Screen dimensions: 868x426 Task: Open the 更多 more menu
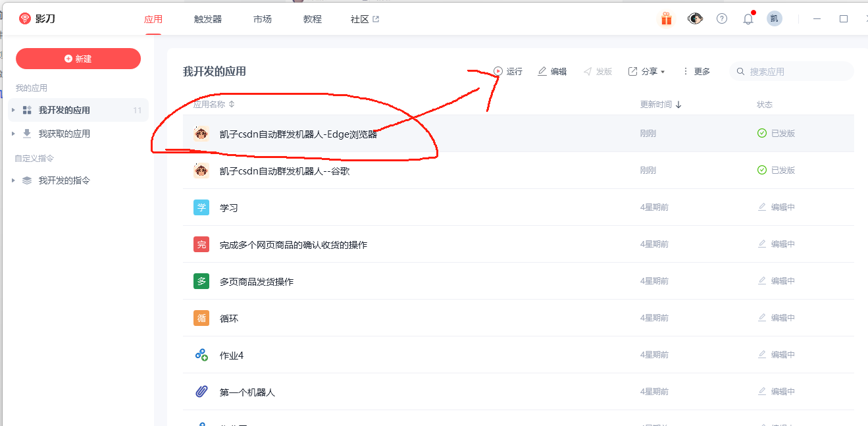pyautogui.click(x=696, y=71)
